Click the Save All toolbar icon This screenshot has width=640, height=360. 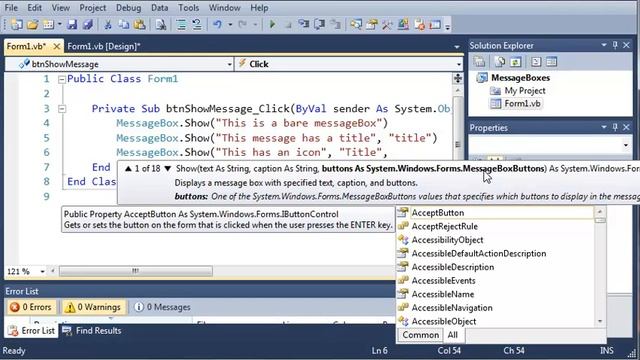pyautogui.click(x=88, y=25)
